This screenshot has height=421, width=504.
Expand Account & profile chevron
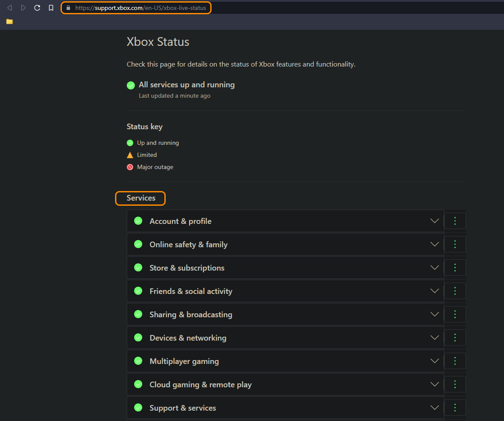click(x=435, y=221)
